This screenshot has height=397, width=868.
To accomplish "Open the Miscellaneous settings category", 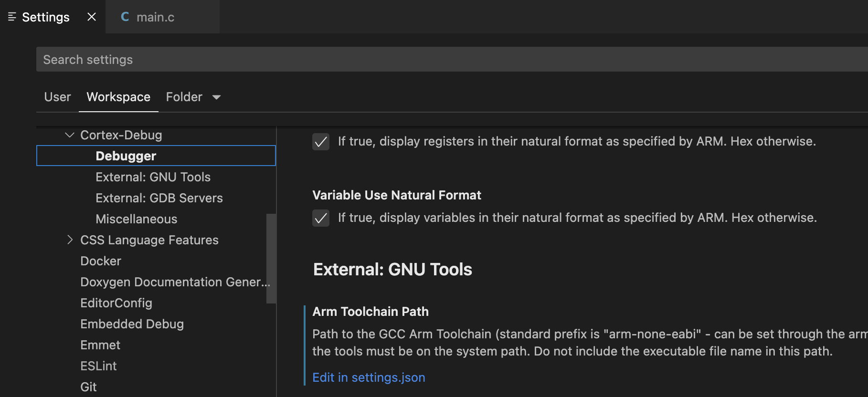I will (x=137, y=219).
